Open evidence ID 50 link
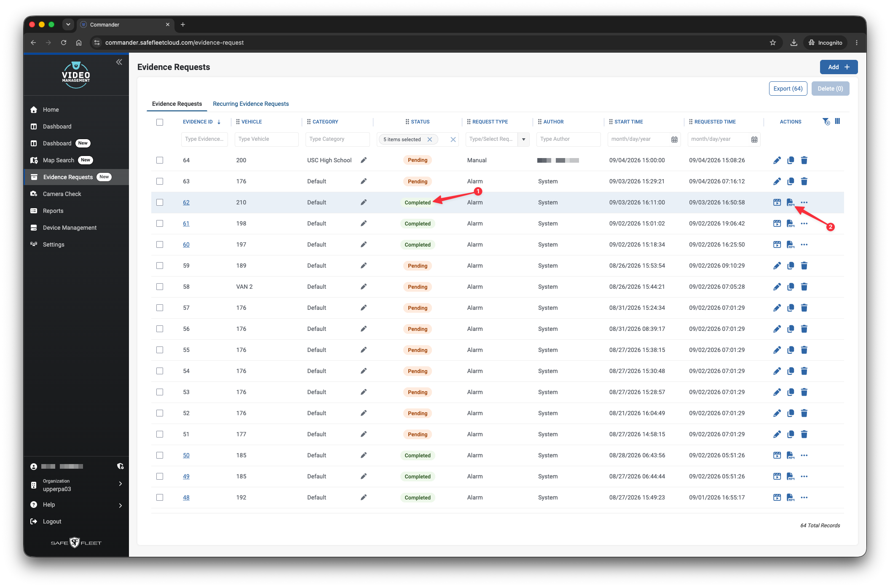This screenshot has height=588, width=890. point(186,455)
